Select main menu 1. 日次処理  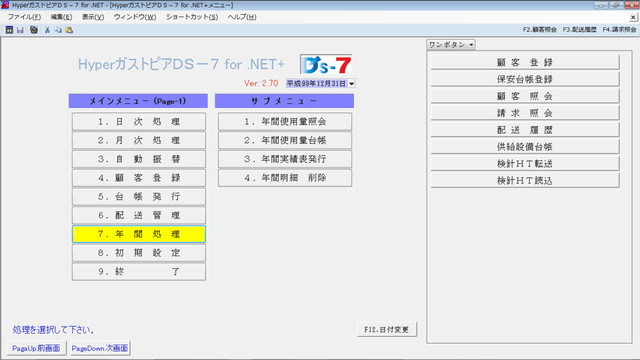[139, 122]
